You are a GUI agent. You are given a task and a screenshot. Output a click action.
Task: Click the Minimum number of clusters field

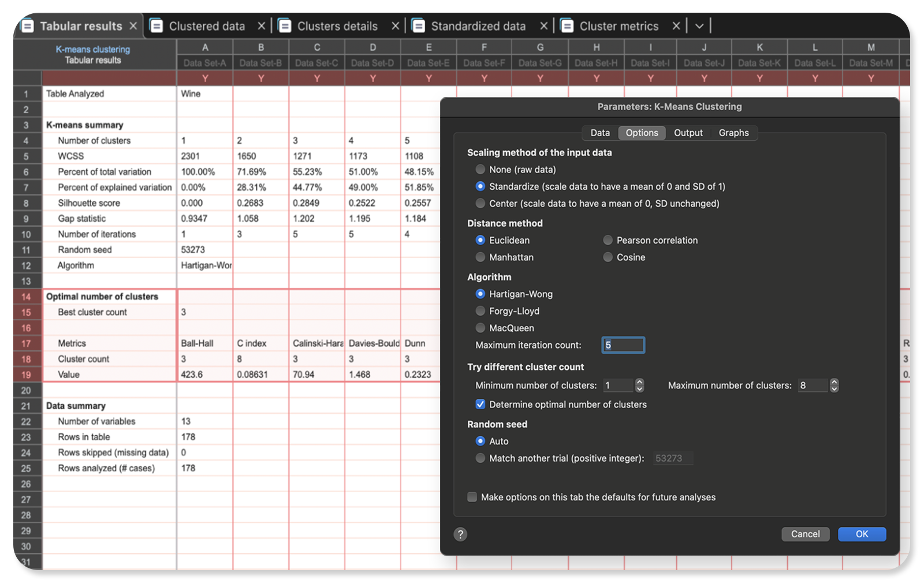tap(618, 385)
